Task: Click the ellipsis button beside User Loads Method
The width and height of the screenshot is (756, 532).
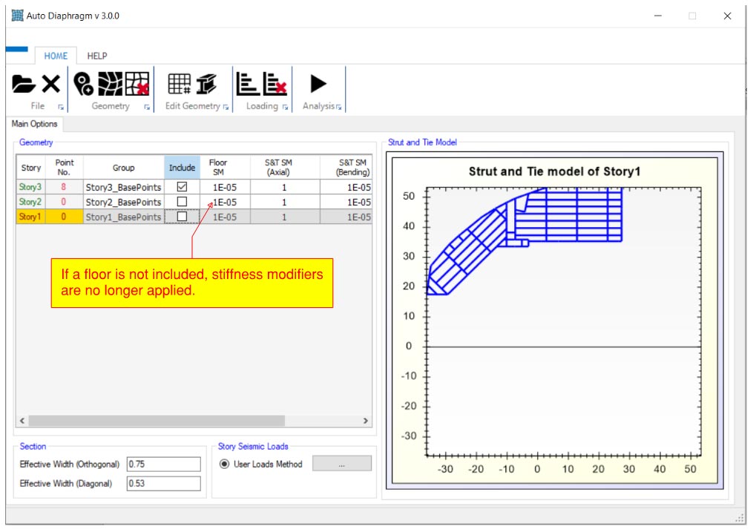Action: 341,464
